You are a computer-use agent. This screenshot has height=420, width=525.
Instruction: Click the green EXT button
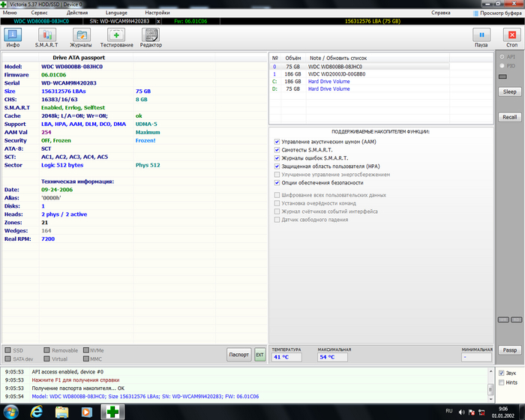[x=259, y=354]
